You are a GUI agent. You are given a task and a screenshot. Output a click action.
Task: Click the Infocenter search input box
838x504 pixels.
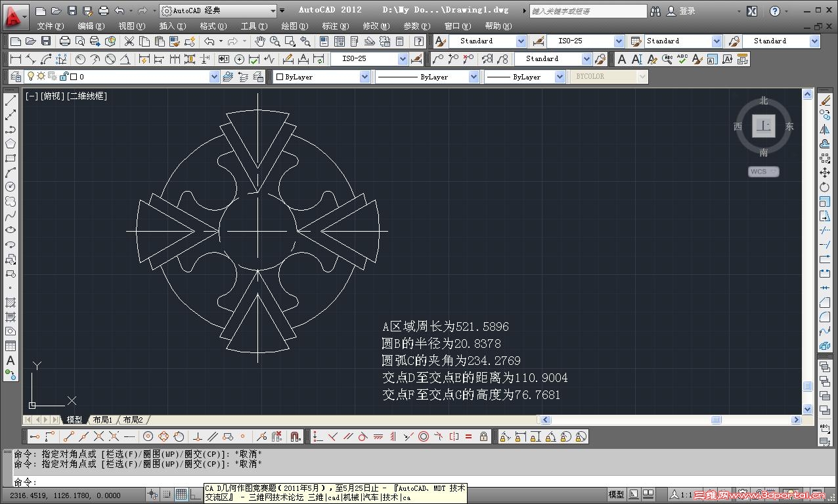[x=588, y=11]
